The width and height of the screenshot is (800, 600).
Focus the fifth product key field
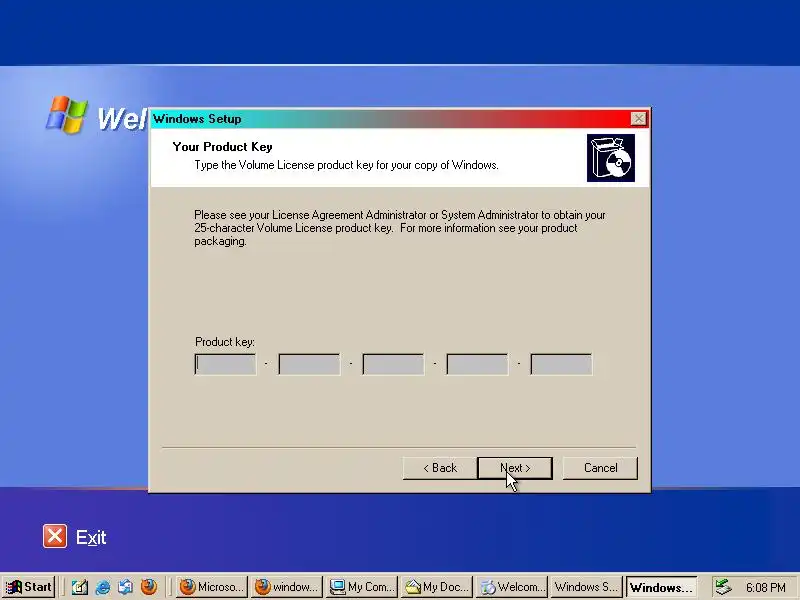point(561,364)
